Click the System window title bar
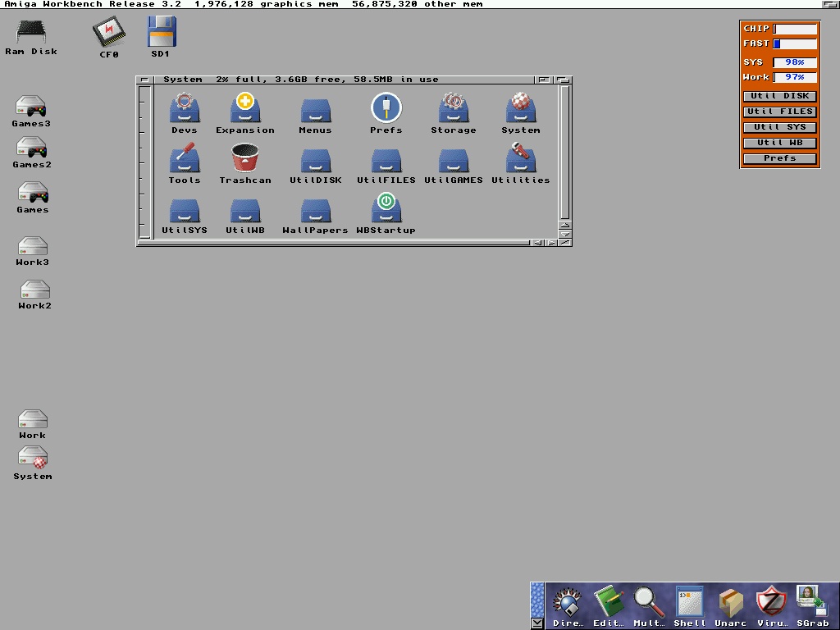840x630 pixels. [x=343, y=80]
